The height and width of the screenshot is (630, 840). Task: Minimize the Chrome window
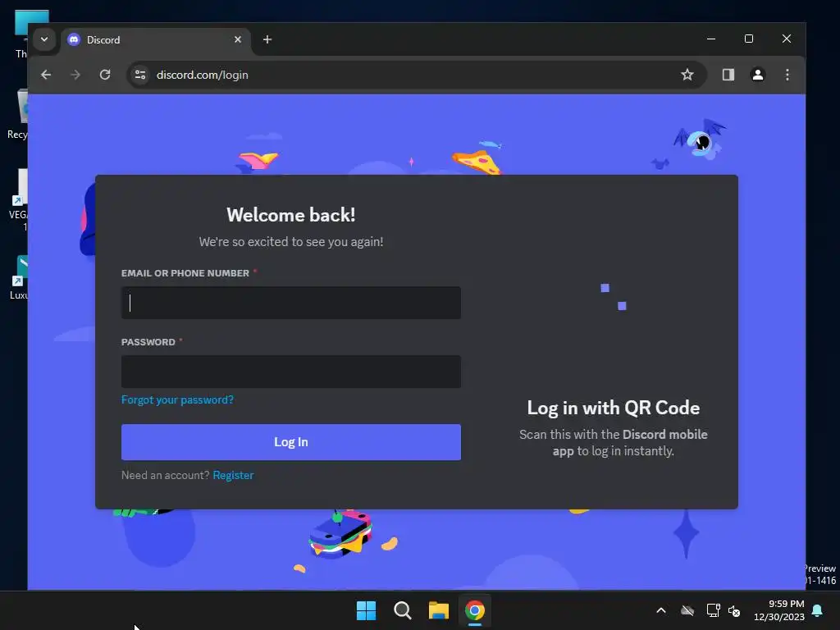[711, 39]
